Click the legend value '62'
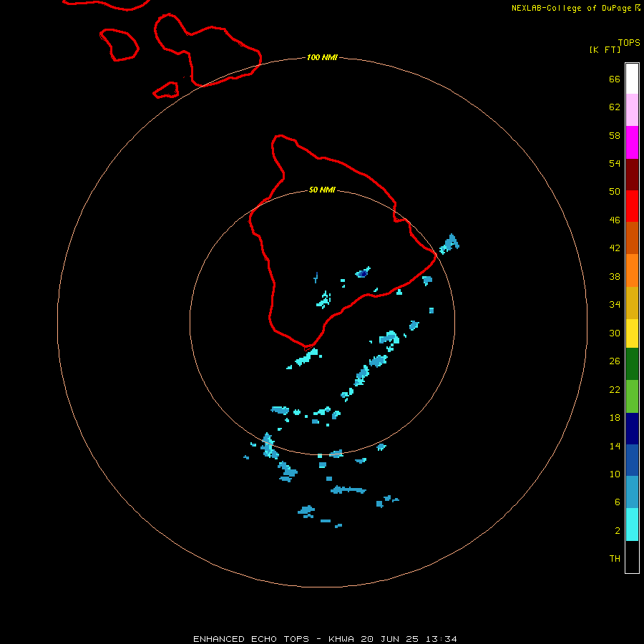Image resolution: width=644 pixels, height=644 pixels. (615, 107)
